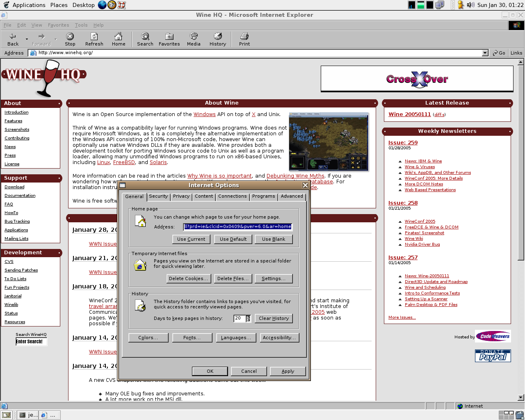Go to the Home icon in toolbar
Image resolution: width=525 pixels, height=420 pixels.
coord(119,37)
